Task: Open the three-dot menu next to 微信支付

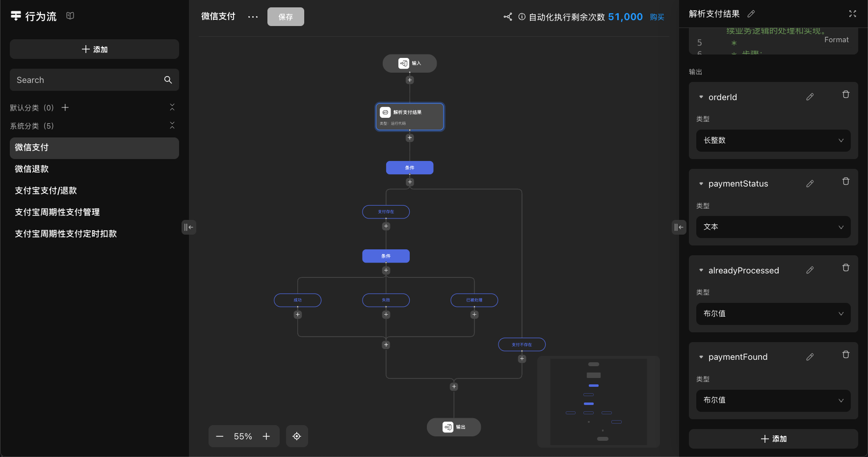Action: click(x=253, y=17)
